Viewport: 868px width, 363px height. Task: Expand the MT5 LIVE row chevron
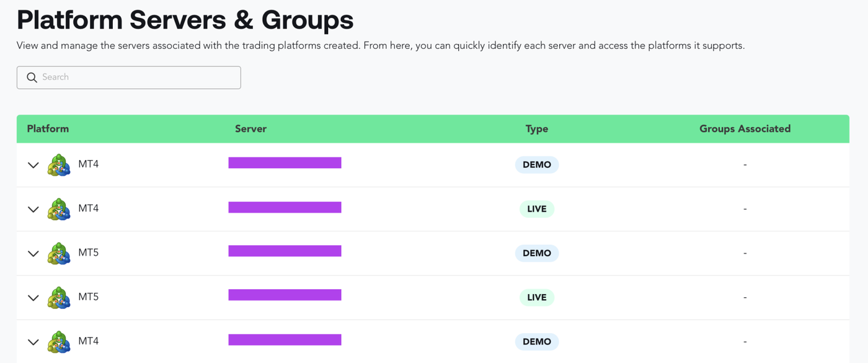[33, 298]
